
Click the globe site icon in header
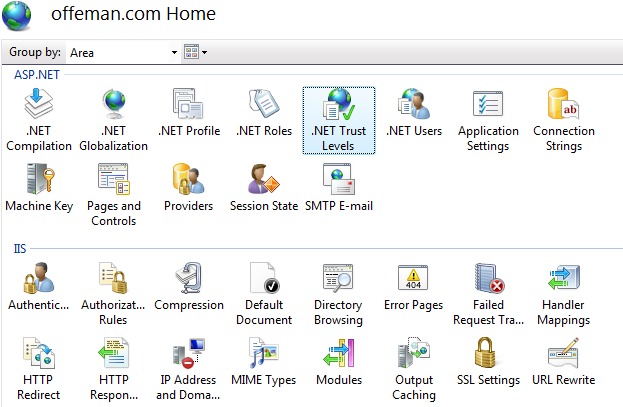coord(17,16)
